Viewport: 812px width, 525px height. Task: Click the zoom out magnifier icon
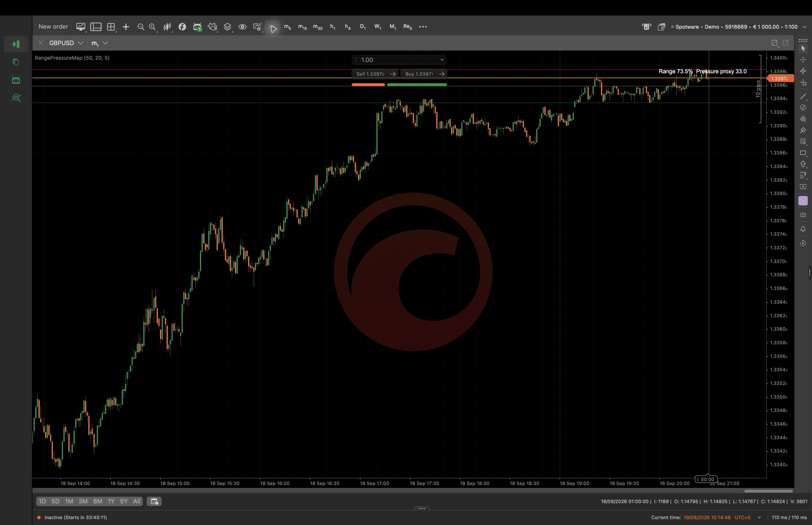(141, 27)
